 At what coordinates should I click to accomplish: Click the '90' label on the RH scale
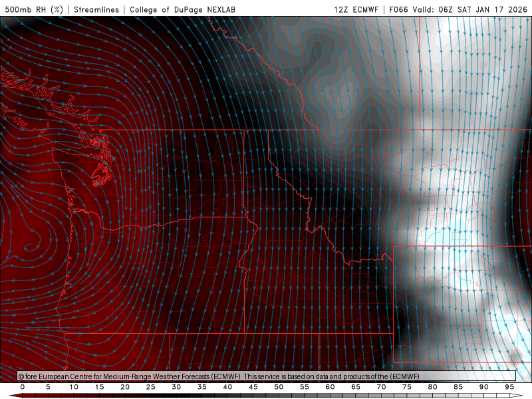pyautogui.click(x=484, y=387)
